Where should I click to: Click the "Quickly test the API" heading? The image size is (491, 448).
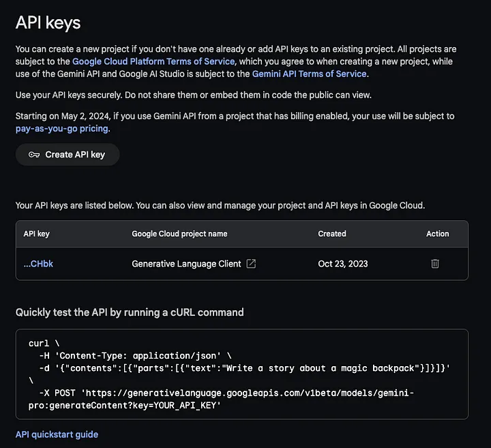(x=130, y=312)
